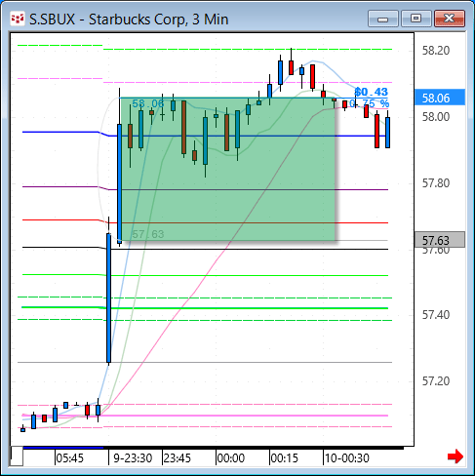This screenshot has width=475, height=476.
Task: Click the blue scroll bar segment on time axis
Action: (63, 448)
